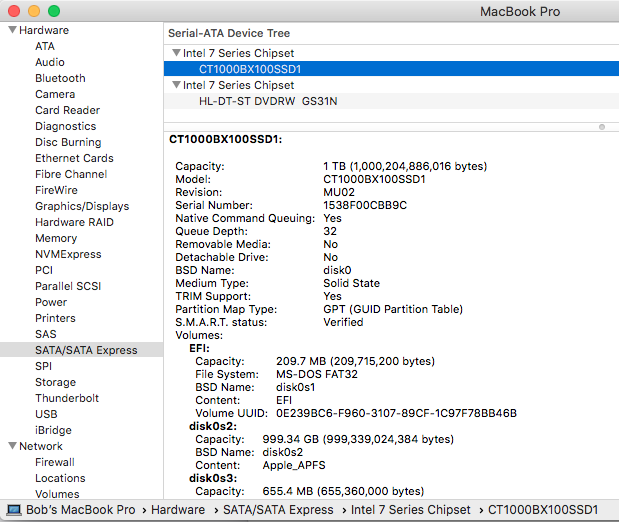Click the MacBook Pro computer icon in path bar
This screenshot has height=522, width=619.
(14, 510)
